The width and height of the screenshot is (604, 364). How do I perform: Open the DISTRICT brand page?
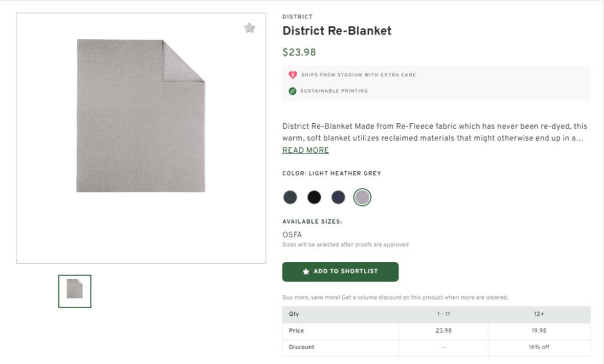tap(297, 17)
